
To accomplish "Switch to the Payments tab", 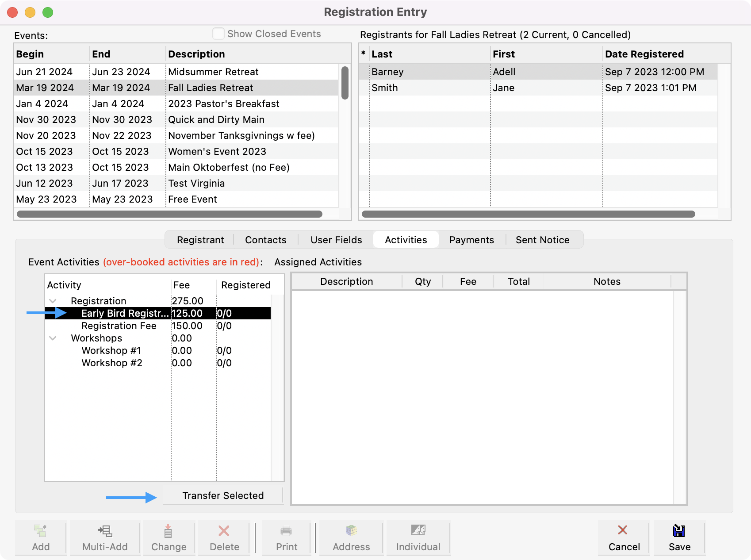I will click(x=471, y=240).
